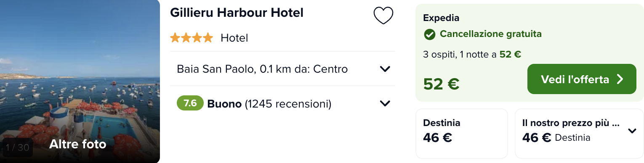Click the '3 ospiti, 1 notte' price summary

pos(472,54)
